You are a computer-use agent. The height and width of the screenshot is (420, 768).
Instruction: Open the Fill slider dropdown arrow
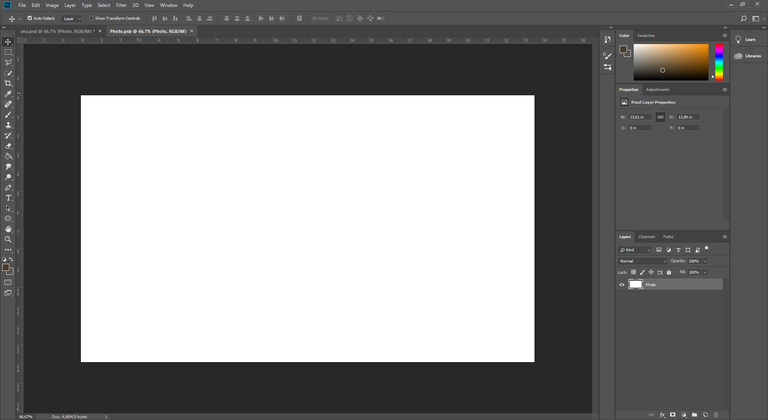click(705, 272)
